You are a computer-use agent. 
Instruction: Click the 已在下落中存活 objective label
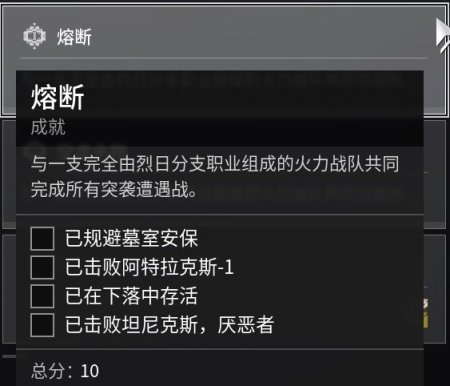tap(131, 296)
